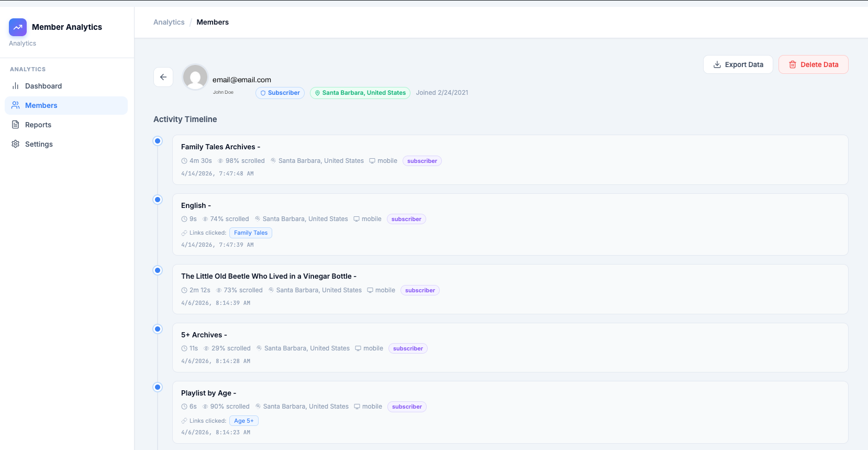The width and height of the screenshot is (868, 450).
Task: Open the 5+ Archives activity title
Action: click(x=204, y=335)
